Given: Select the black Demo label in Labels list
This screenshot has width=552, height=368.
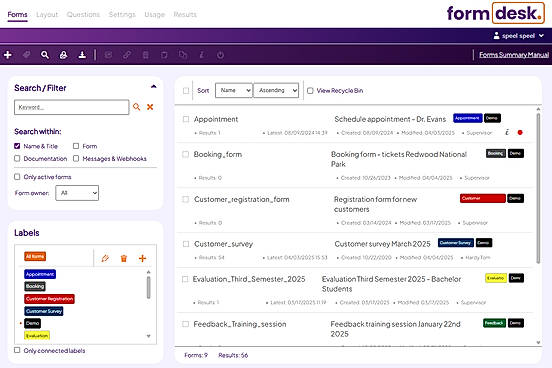Looking at the screenshot, I should tap(32, 323).
